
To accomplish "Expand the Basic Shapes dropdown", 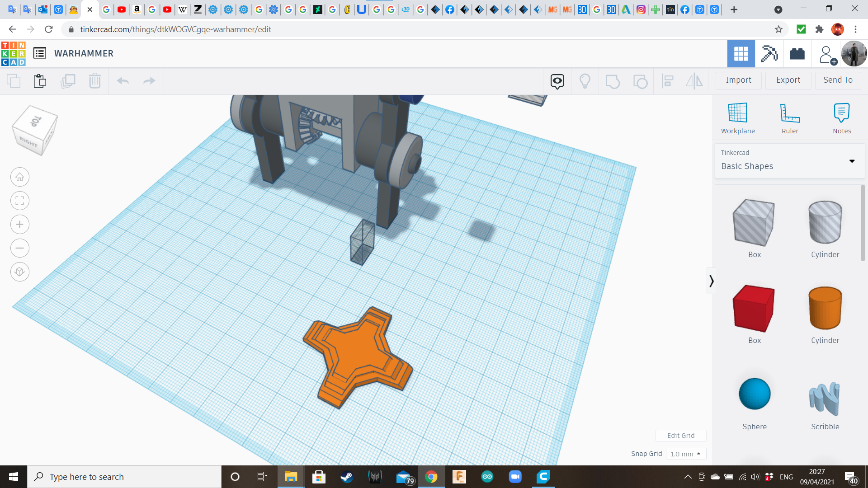I will click(852, 161).
